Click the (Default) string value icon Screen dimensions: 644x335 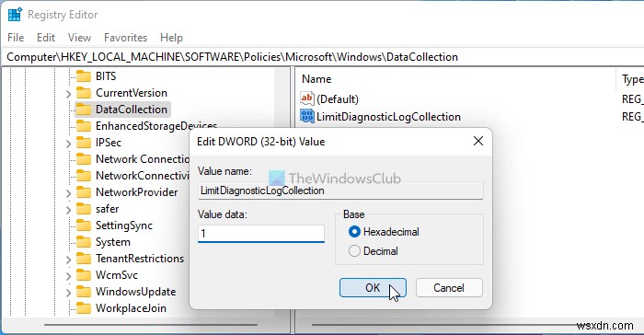pyautogui.click(x=306, y=98)
